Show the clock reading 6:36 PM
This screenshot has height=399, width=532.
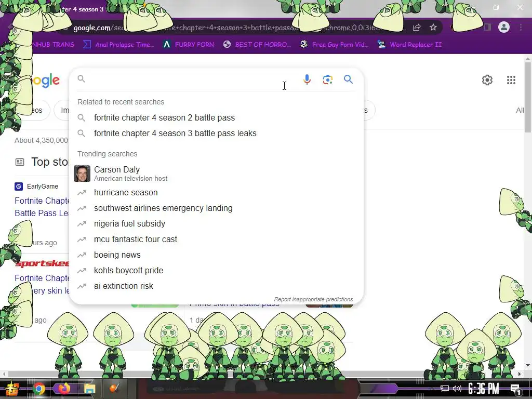tap(484, 389)
